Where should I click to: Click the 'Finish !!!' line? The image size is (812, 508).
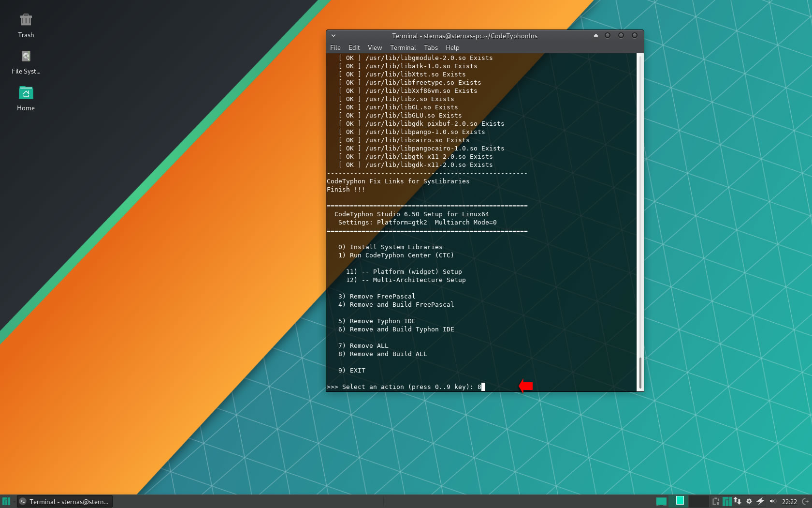[346, 190]
